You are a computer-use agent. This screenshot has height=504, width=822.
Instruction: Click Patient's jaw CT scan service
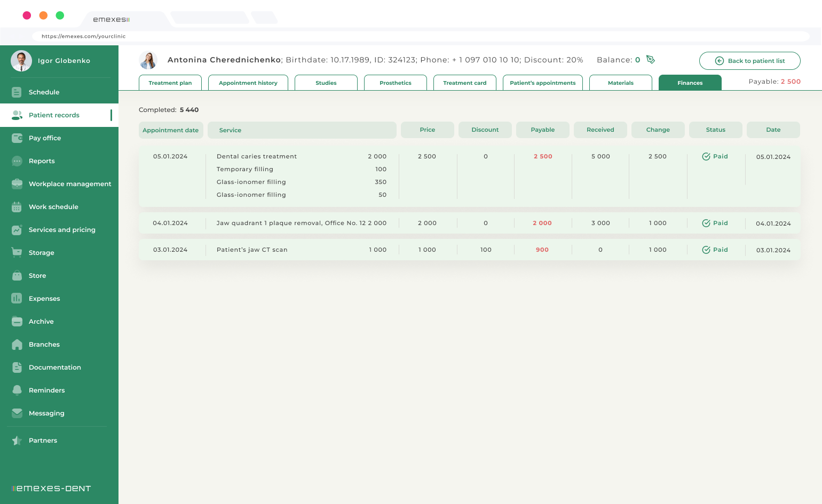pyautogui.click(x=252, y=250)
